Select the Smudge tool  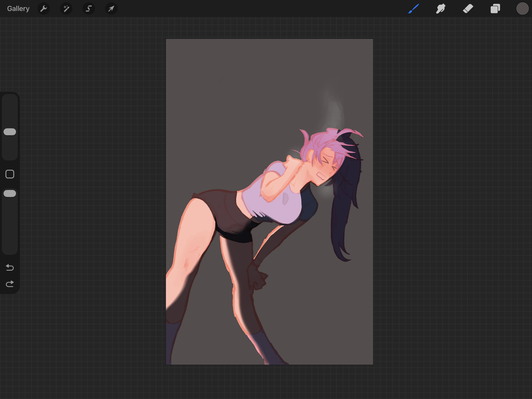coord(441,9)
